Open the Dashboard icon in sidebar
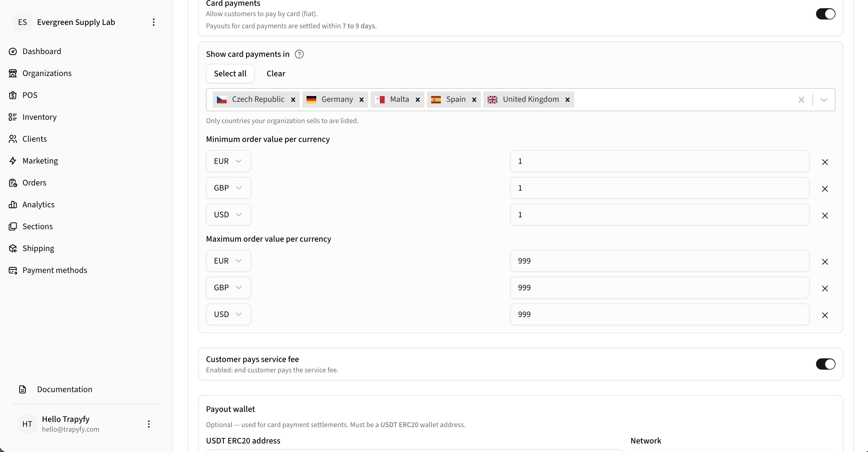Viewport: 868px width, 452px height. pos(13,51)
